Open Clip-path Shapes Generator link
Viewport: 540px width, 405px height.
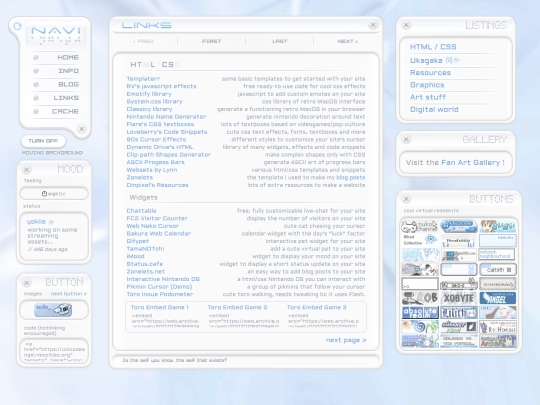[168, 155]
